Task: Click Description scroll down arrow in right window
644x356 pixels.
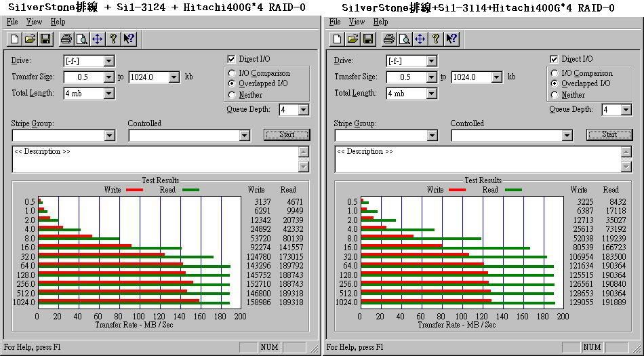Action: point(626,166)
